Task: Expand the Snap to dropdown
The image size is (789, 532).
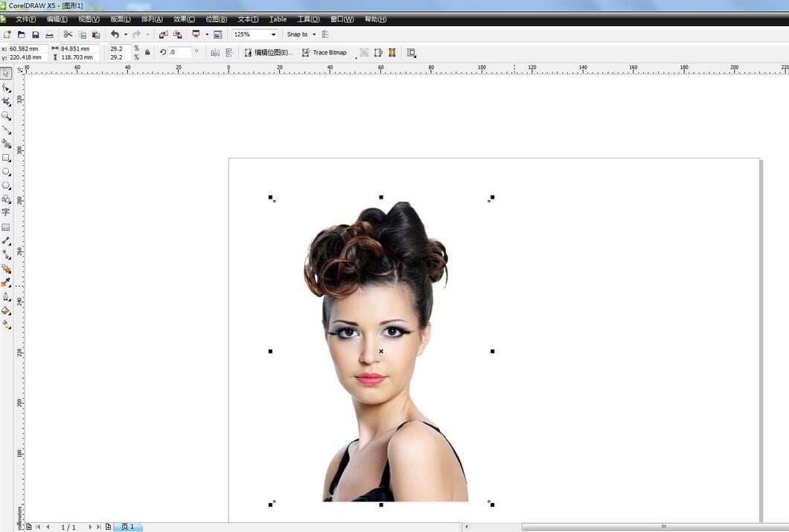Action: pyautogui.click(x=314, y=34)
